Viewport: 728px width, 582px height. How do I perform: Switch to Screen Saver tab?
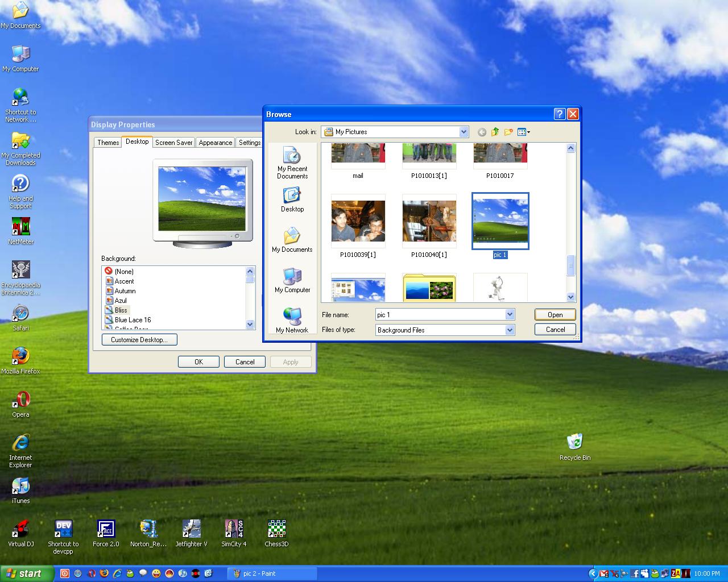point(174,143)
